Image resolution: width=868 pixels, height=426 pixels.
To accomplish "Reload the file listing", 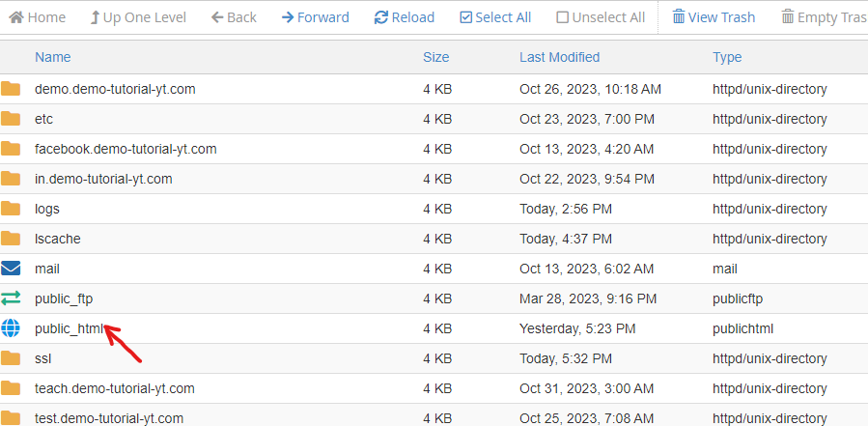I will [x=405, y=17].
